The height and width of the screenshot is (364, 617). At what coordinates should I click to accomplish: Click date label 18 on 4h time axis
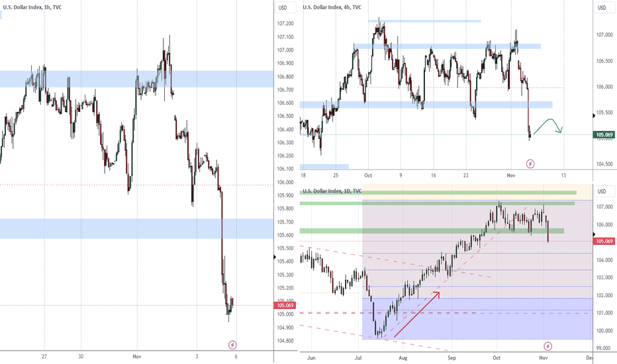[x=303, y=175]
